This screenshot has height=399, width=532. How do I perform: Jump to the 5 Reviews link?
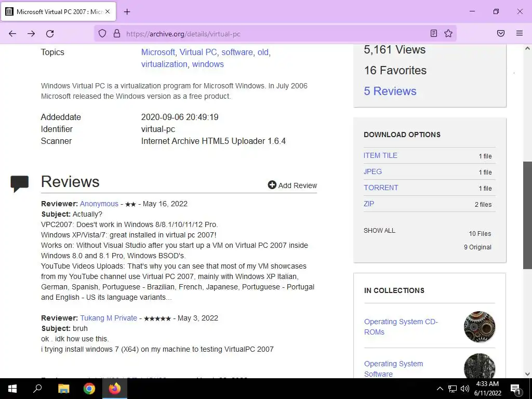click(x=390, y=91)
